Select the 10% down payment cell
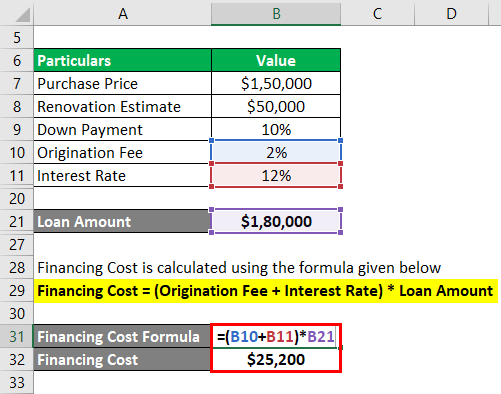501x394 pixels. point(276,130)
